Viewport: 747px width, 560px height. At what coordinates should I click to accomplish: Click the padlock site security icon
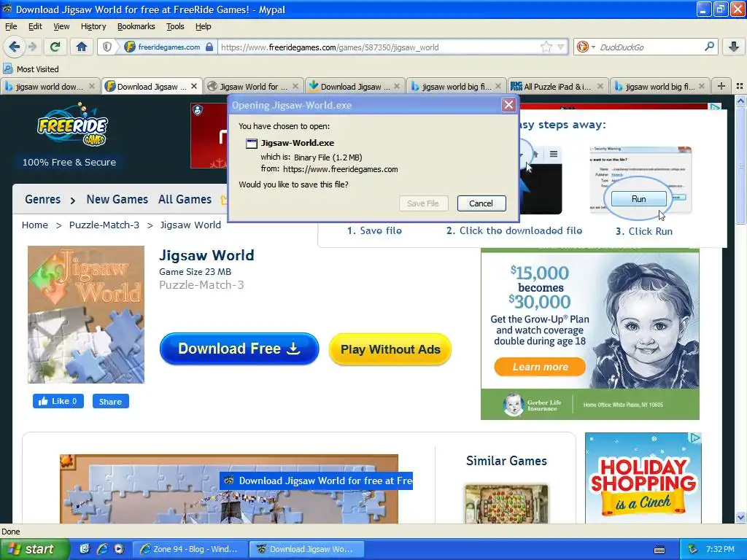coord(209,47)
